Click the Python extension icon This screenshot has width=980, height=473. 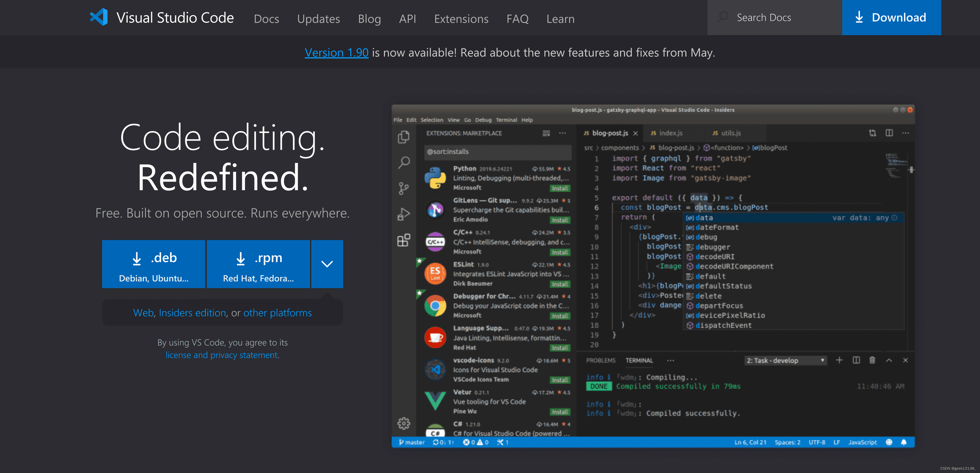435,178
